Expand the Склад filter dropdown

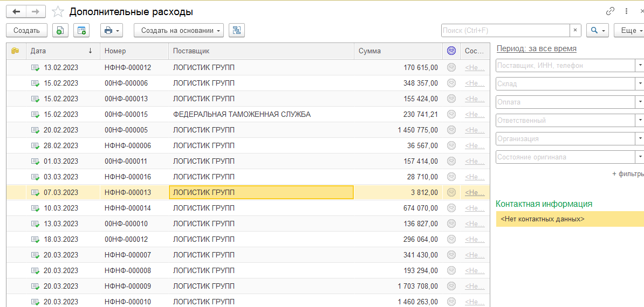click(x=640, y=84)
